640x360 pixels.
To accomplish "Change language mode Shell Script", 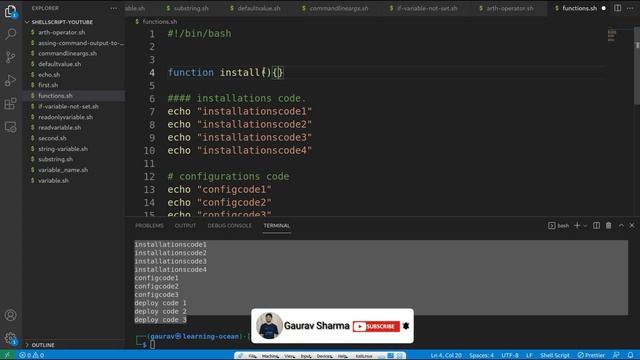I will tap(555, 355).
